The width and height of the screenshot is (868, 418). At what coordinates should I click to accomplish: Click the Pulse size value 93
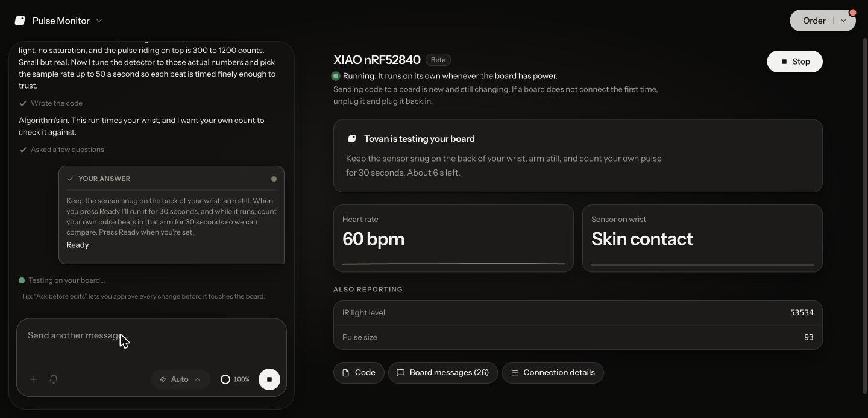click(x=809, y=337)
